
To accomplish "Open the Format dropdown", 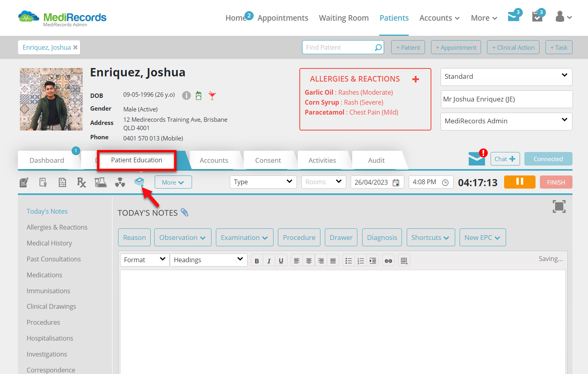I will tap(145, 260).
